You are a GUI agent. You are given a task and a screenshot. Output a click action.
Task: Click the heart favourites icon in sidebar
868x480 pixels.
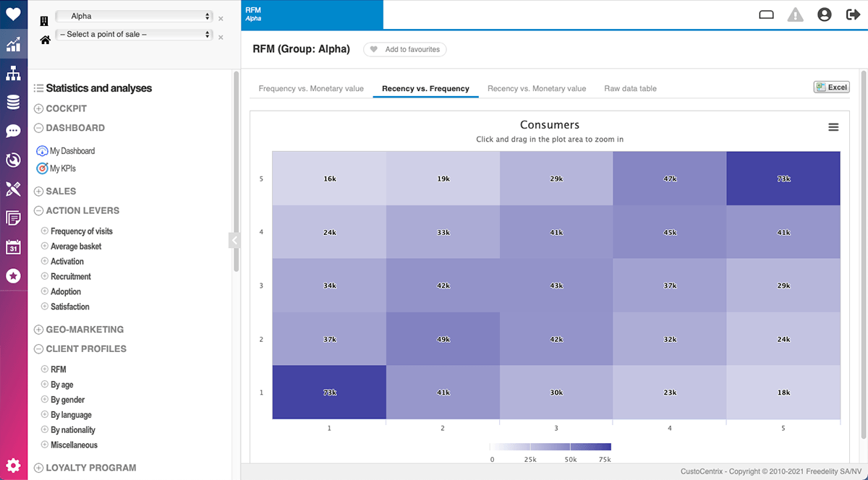tap(13, 14)
